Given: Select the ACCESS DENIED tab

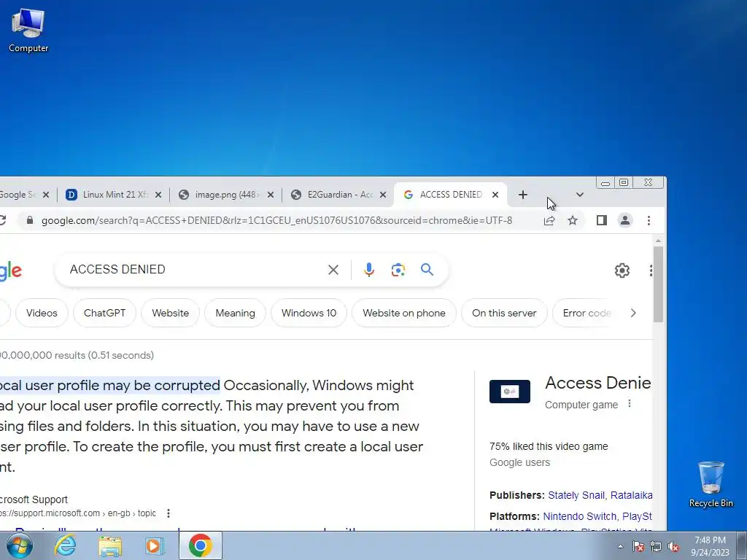Looking at the screenshot, I should 451,195.
